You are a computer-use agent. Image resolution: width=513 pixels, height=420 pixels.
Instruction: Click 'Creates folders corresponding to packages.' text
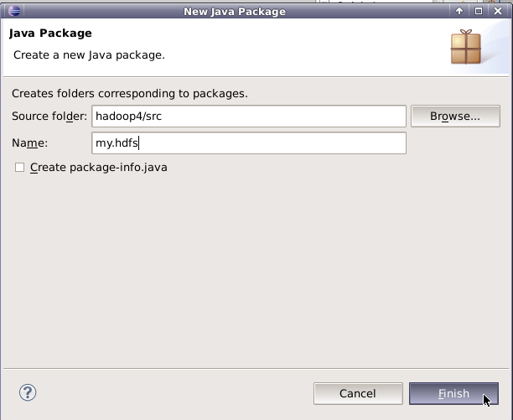click(130, 93)
